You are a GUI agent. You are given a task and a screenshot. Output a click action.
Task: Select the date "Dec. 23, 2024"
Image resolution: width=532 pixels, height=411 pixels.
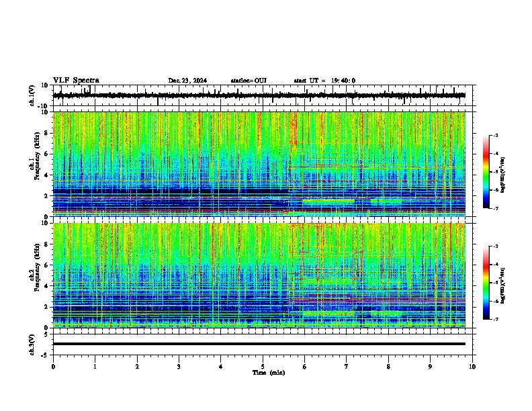click(187, 81)
